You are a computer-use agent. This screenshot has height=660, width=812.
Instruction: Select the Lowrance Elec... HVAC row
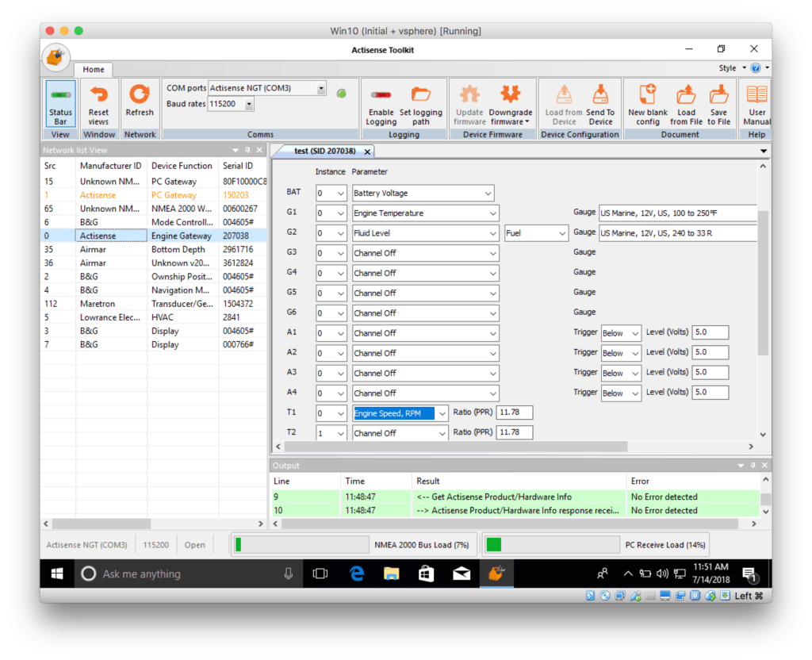(x=154, y=317)
